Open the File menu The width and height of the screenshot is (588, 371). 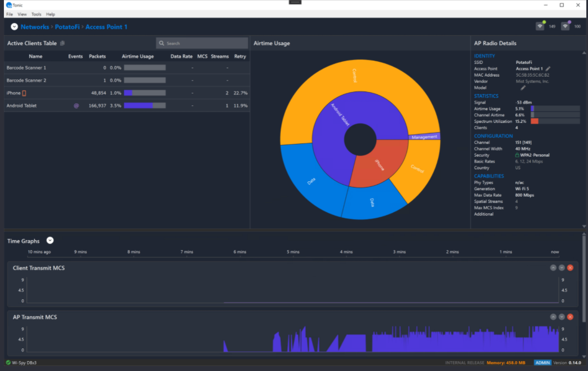click(x=10, y=14)
